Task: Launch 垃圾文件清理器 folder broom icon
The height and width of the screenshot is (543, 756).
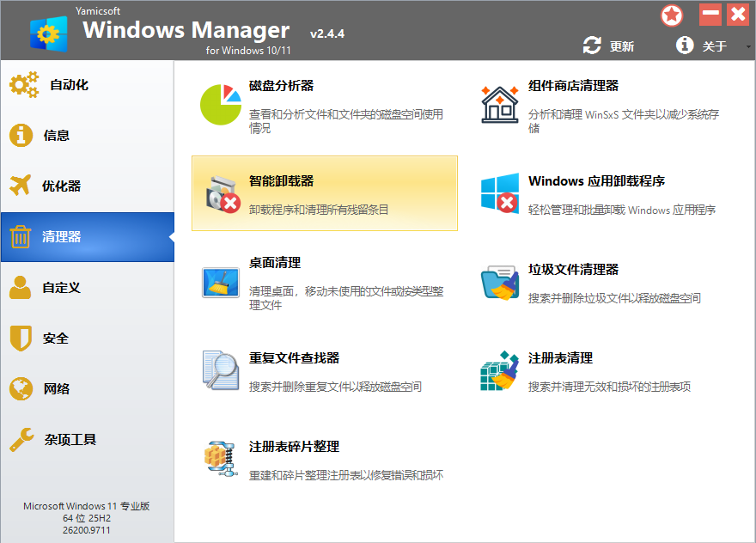Action: click(500, 282)
